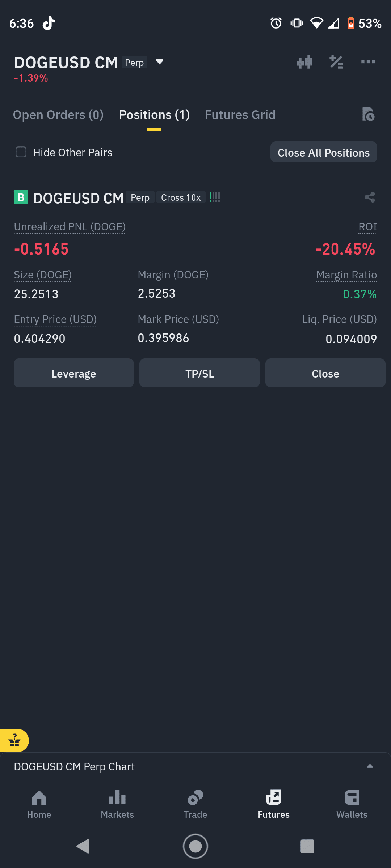The image size is (391, 868).
Task: Tap the Android back navigation button
Action: click(83, 846)
